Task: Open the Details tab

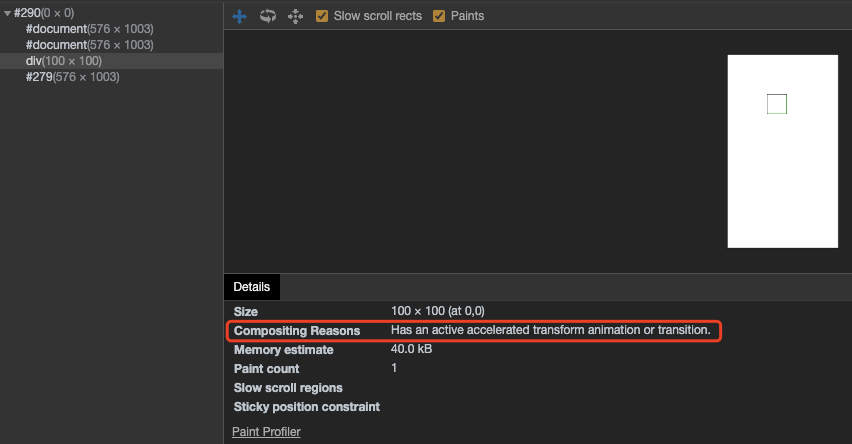Action: [x=252, y=286]
